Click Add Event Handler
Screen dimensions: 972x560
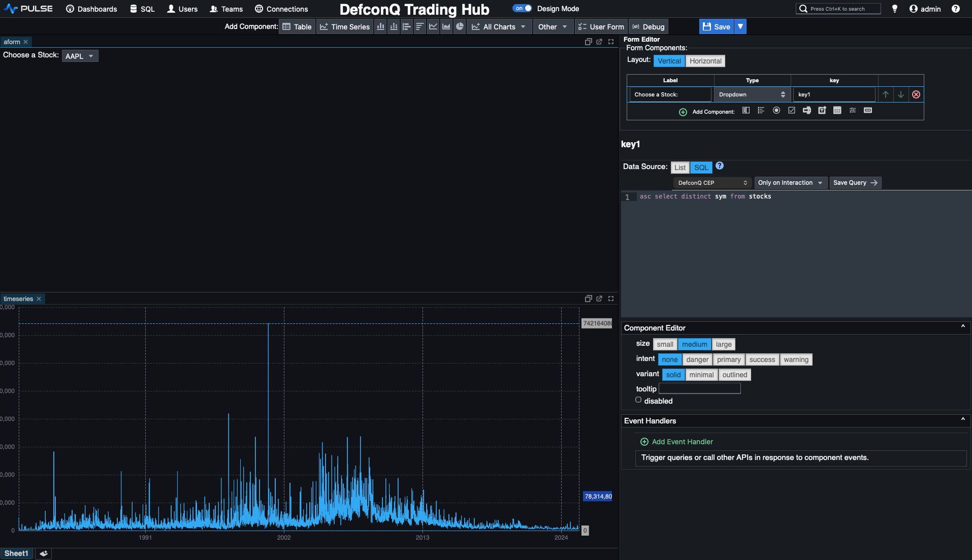point(676,441)
